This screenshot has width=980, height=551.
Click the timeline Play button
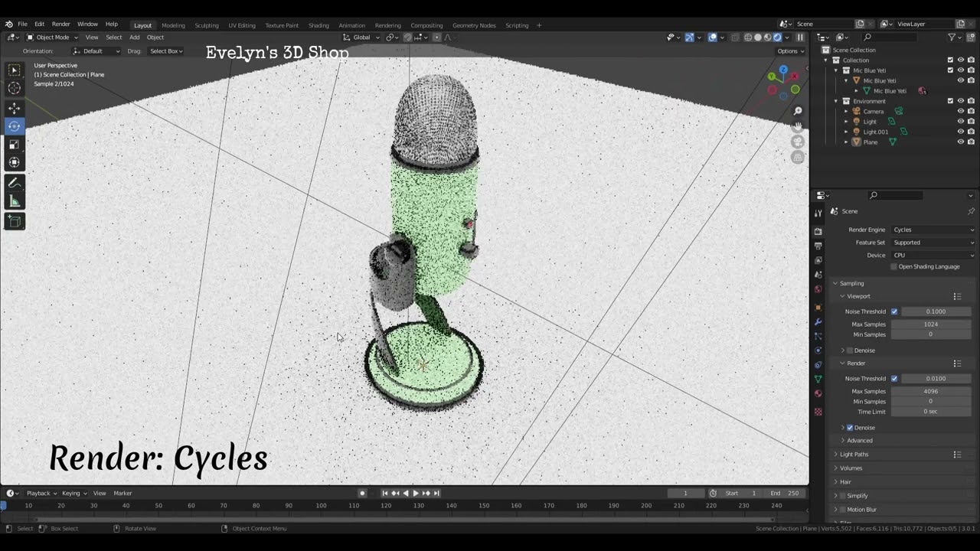416,494
